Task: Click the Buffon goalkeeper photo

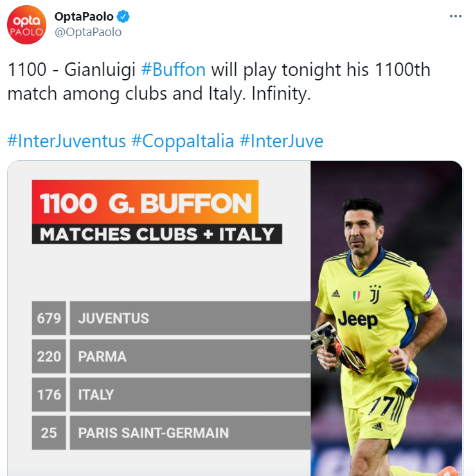Action: coord(386,318)
